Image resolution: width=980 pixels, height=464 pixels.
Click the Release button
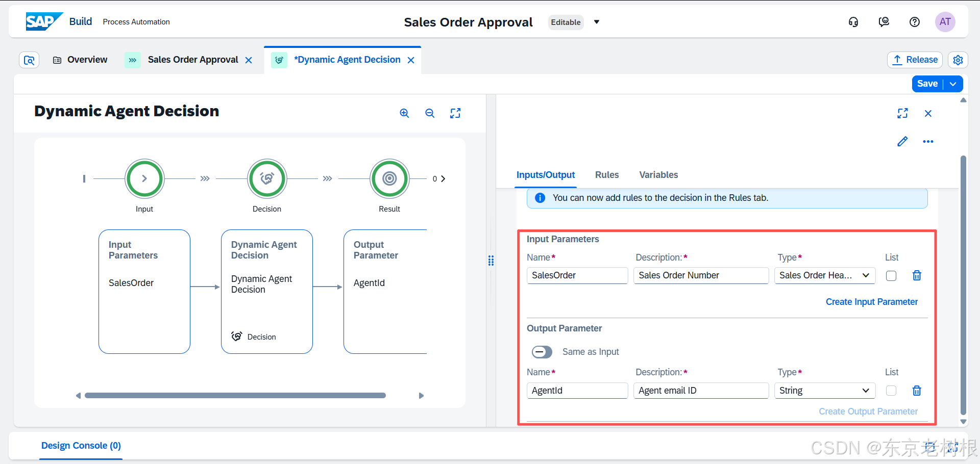(x=915, y=60)
